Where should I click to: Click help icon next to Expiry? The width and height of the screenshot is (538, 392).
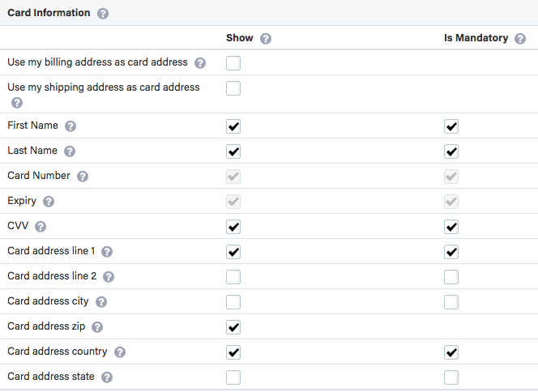click(49, 202)
